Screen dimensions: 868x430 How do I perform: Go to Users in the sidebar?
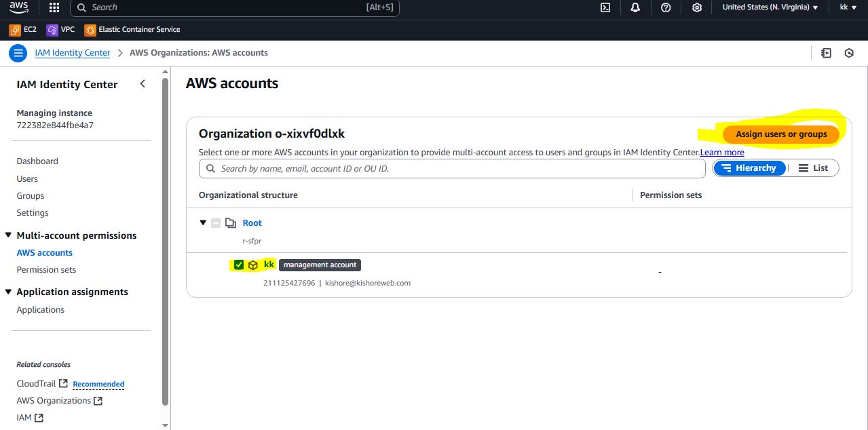coord(27,179)
